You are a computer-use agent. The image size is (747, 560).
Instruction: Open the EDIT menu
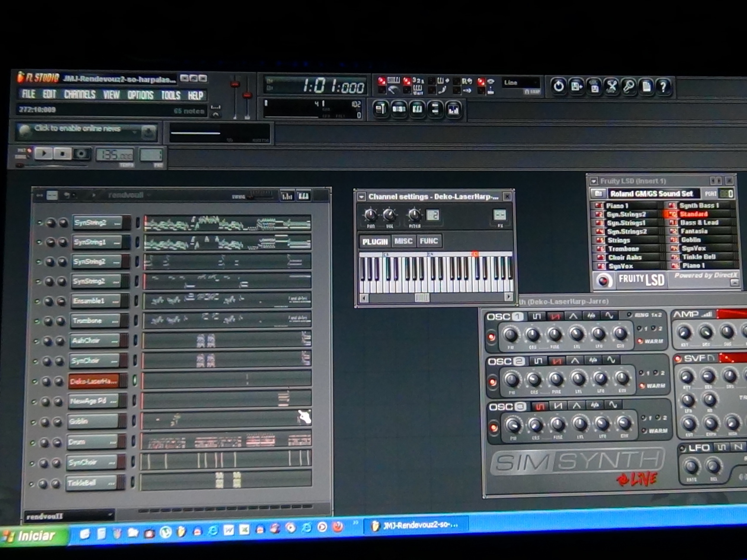click(49, 94)
